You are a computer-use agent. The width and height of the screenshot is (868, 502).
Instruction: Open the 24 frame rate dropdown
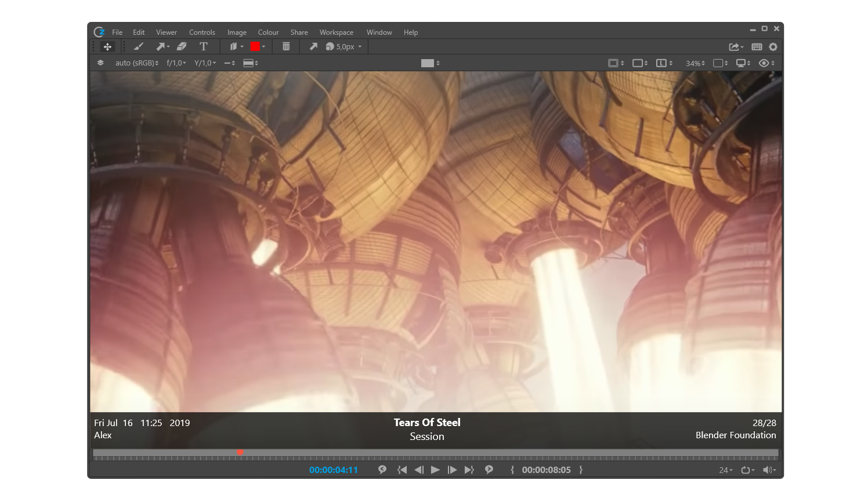tap(726, 470)
